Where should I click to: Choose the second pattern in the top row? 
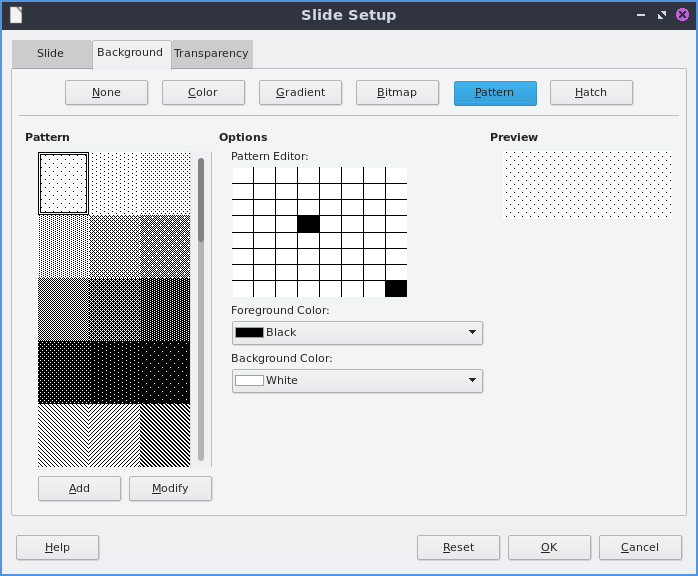pyautogui.click(x=114, y=183)
